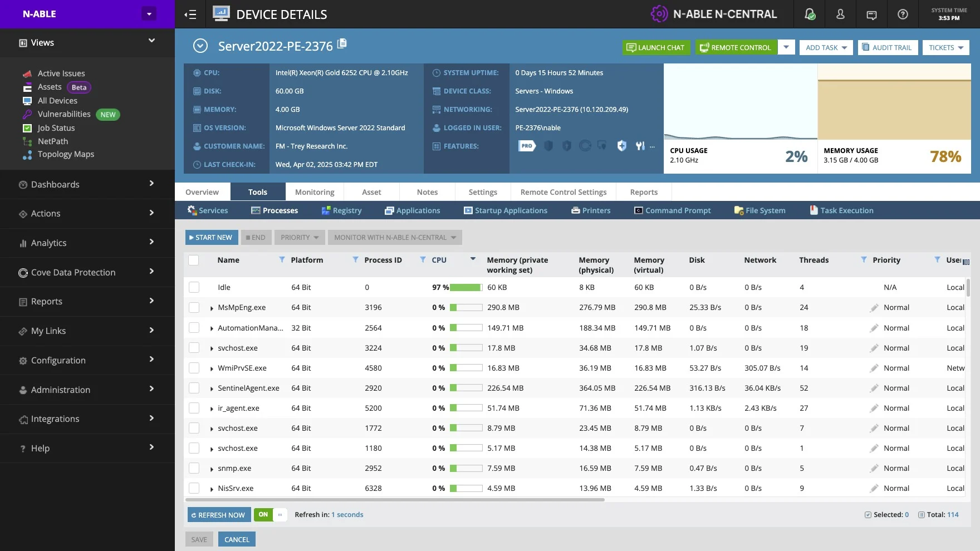
Task: Click the MsMpEng.exe CPU usage bar
Action: click(x=466, y=307)
